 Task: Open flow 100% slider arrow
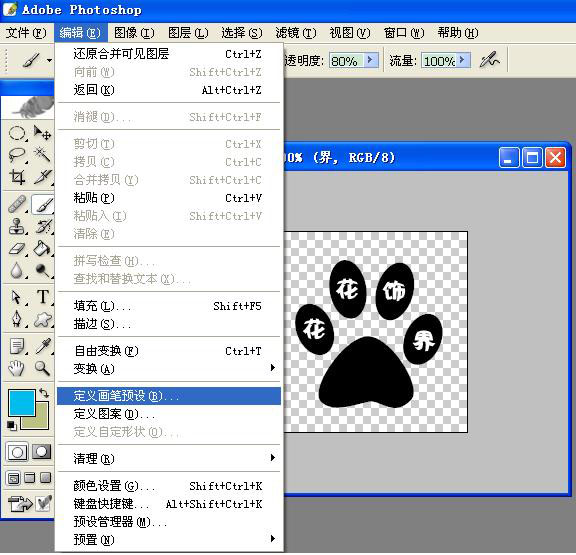(463, 60)
